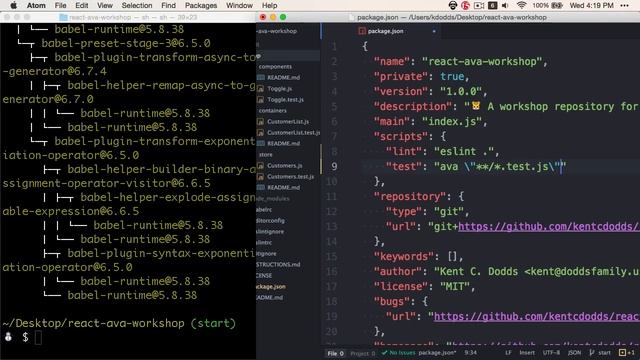
Task: Click the volume icon in menu bar
Action: point(505,5)
